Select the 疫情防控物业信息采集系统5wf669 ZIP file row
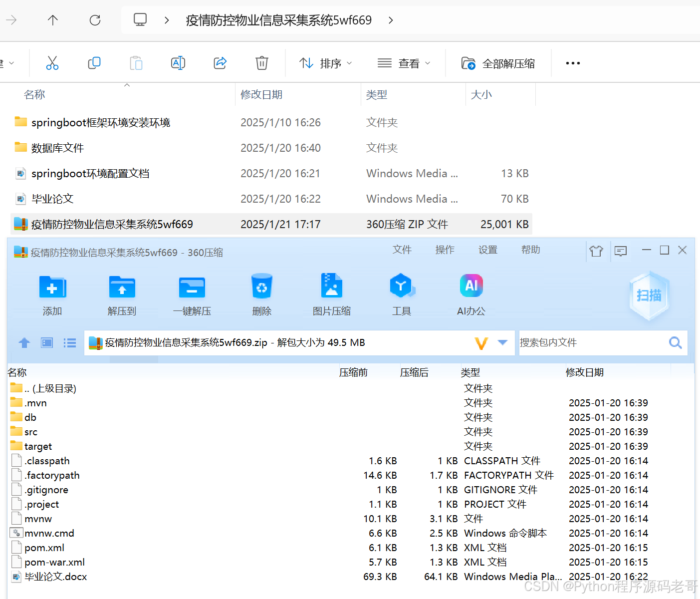Viewport: 700px width, 599px height. click(x=271, y=224)
